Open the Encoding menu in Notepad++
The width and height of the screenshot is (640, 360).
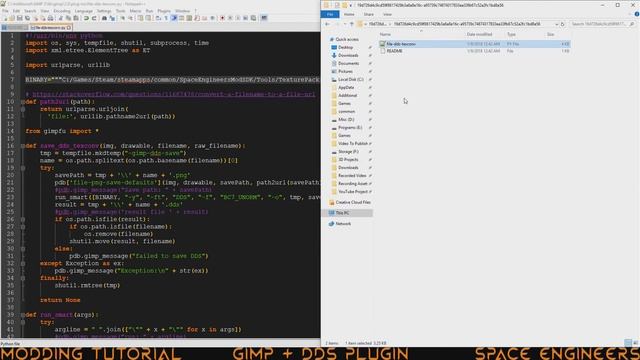[x=62, y=11]
